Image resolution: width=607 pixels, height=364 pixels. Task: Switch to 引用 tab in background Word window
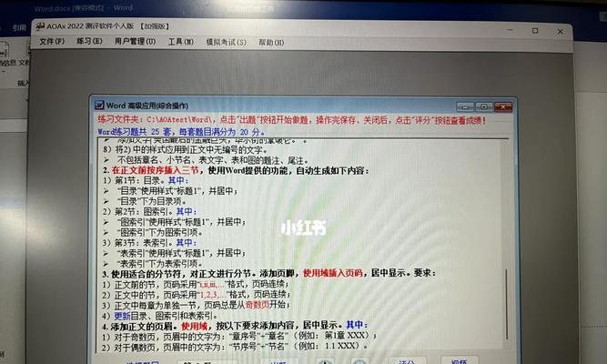click(x=19, y=27)
